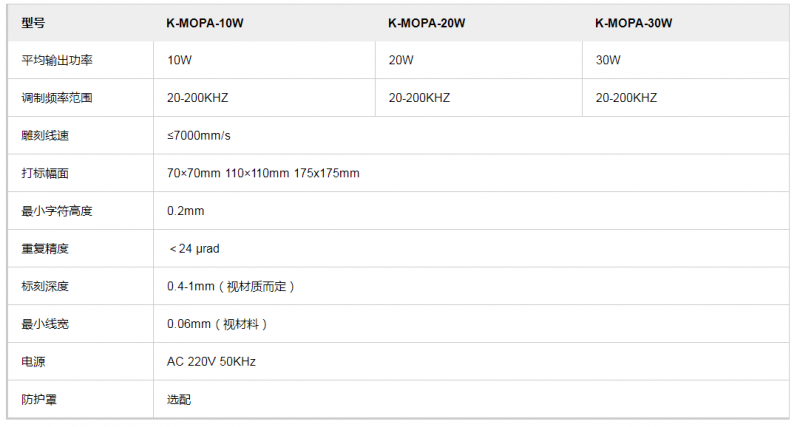Select the 30W power value cell
Image resolution: width=800 pixels, height=427 pixels.
[608, 60]
